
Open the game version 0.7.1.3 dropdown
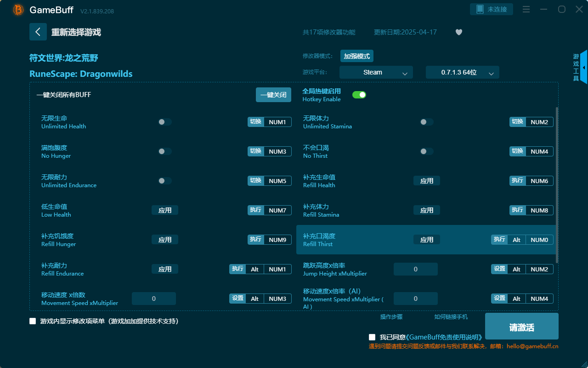(x=462, y=72)
